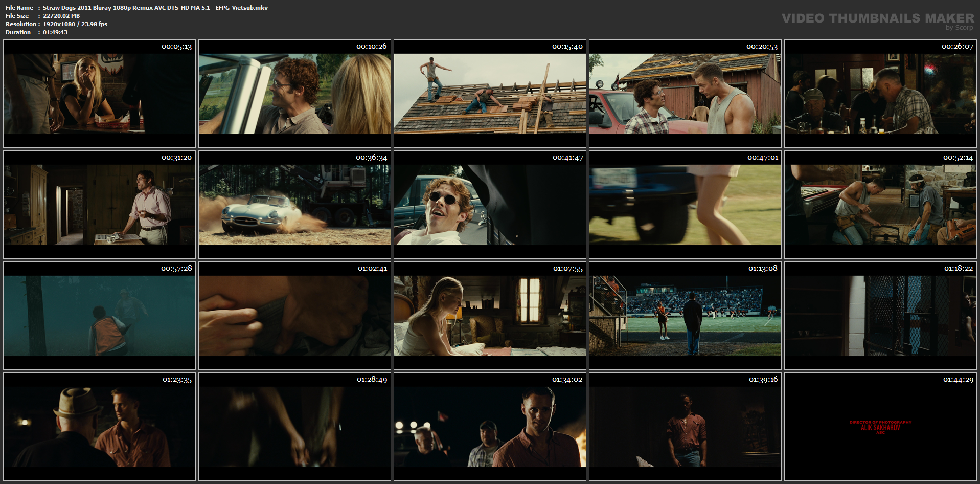Image resolution: width=980 pixels, height=484 pixels.
Task: Select the thumbnail stamped 00:41:47
Action: [490, 205]
